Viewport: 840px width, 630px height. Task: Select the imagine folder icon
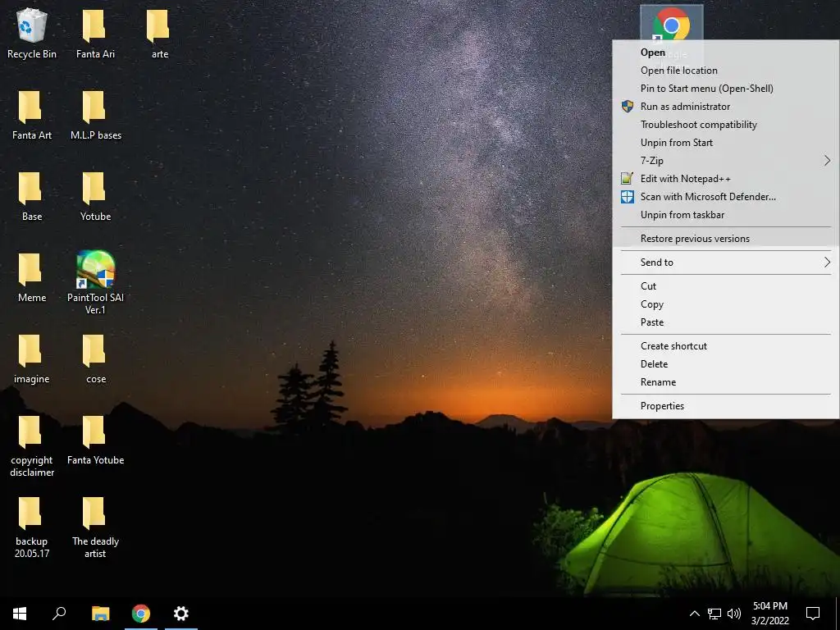tap(32, 359)
